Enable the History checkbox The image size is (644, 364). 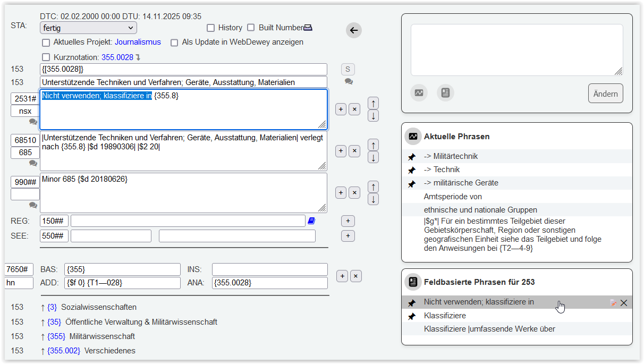click(211, 28)
